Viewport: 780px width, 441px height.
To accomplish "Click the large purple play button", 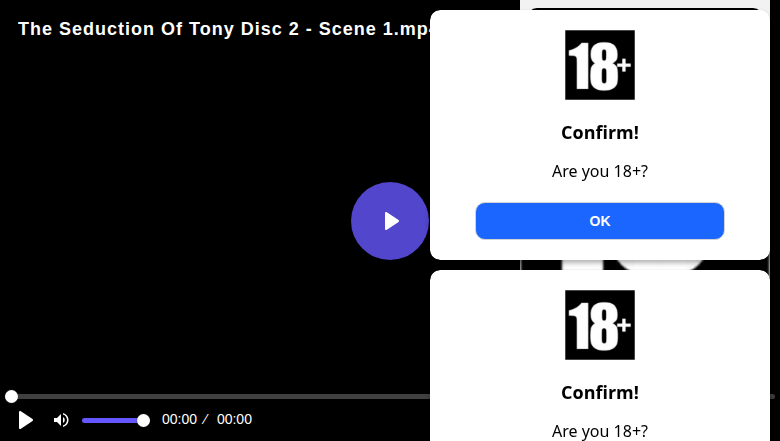I will [390, 221].
